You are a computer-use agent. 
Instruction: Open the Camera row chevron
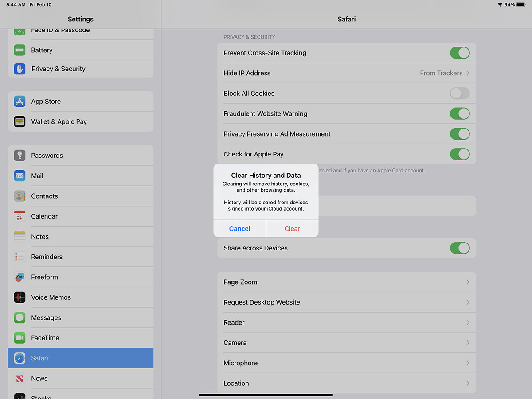(x=468, y=343)
